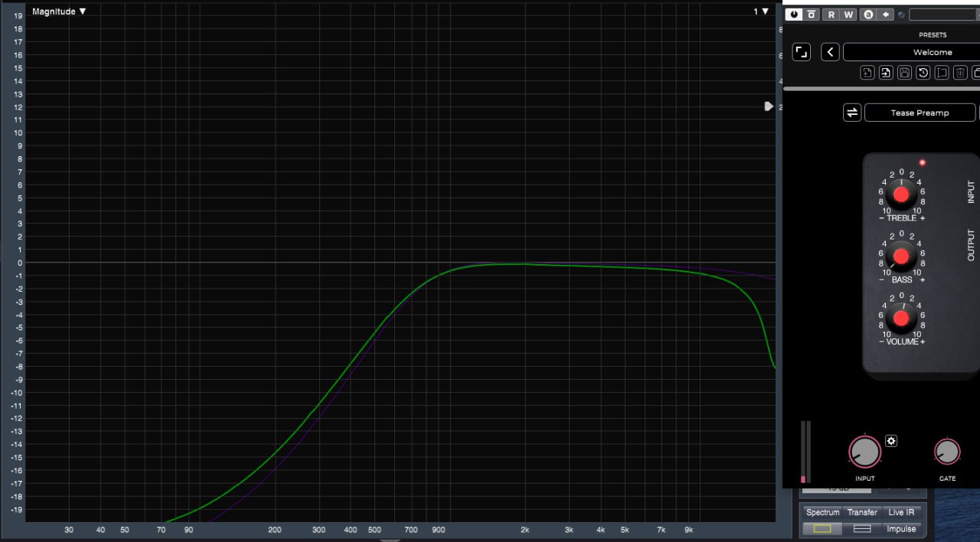
Task: Toggle the A/B setting 'a' button
Action: tap(868, 15)
